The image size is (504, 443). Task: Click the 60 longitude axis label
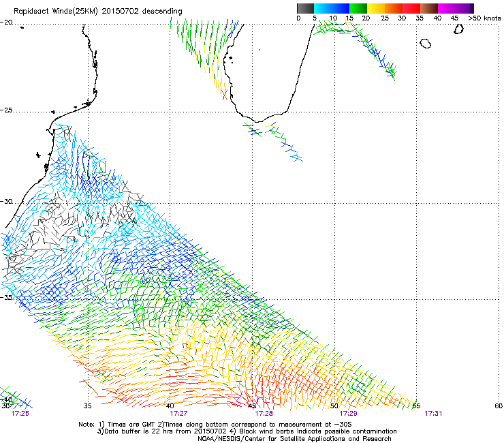(499, 406)
